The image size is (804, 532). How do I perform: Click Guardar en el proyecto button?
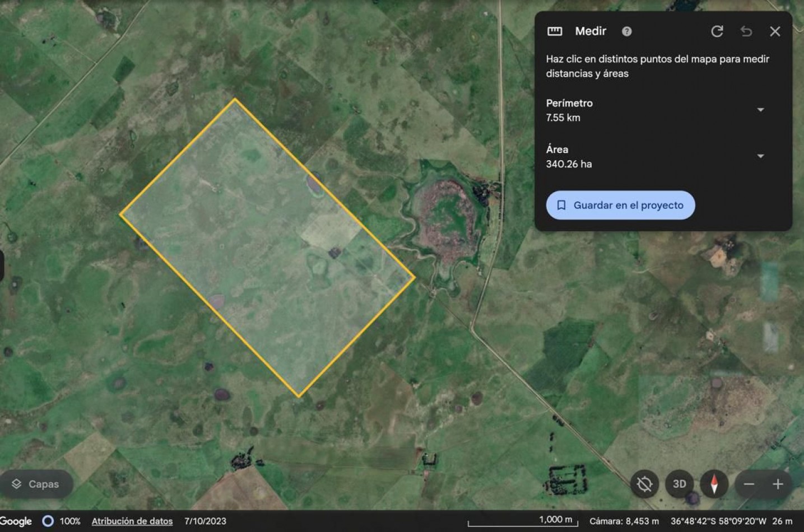620,206
